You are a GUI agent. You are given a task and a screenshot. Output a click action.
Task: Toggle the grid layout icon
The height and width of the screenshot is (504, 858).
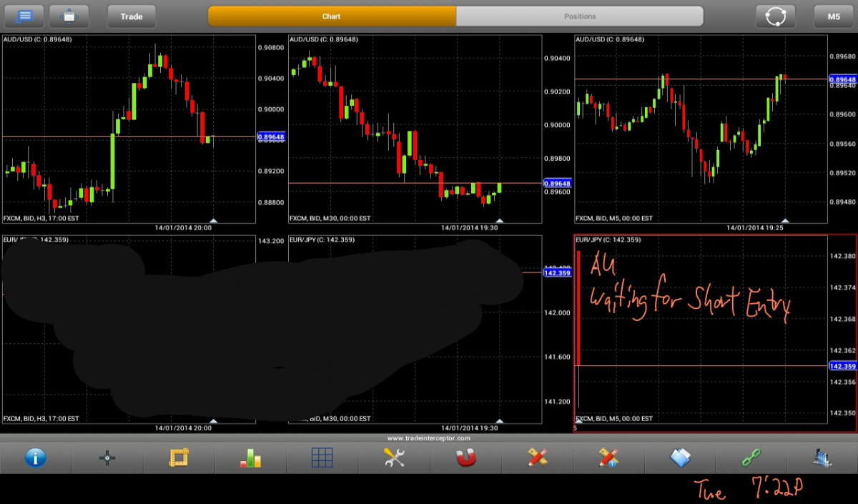(322, 458)
